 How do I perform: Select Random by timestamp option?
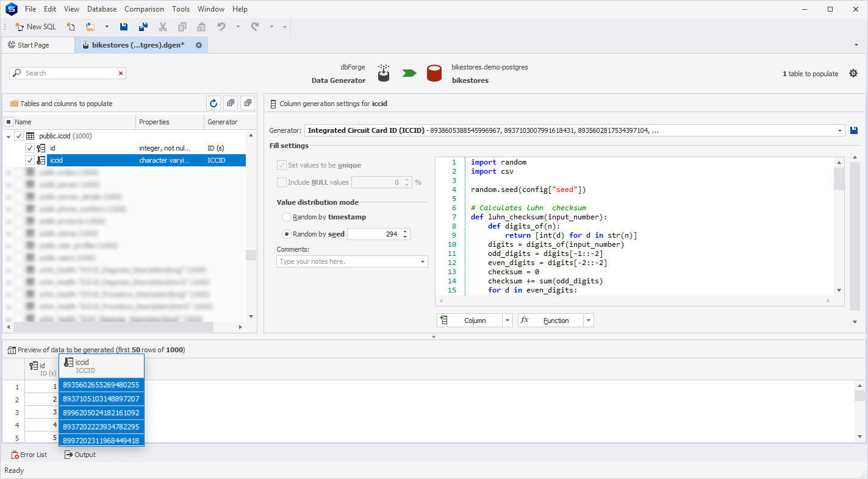[x=286, y=217]
